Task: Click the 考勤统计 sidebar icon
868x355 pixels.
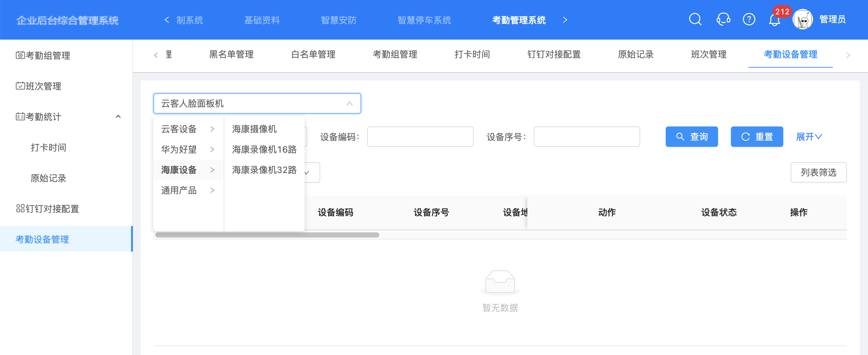Action: (20, 116)
